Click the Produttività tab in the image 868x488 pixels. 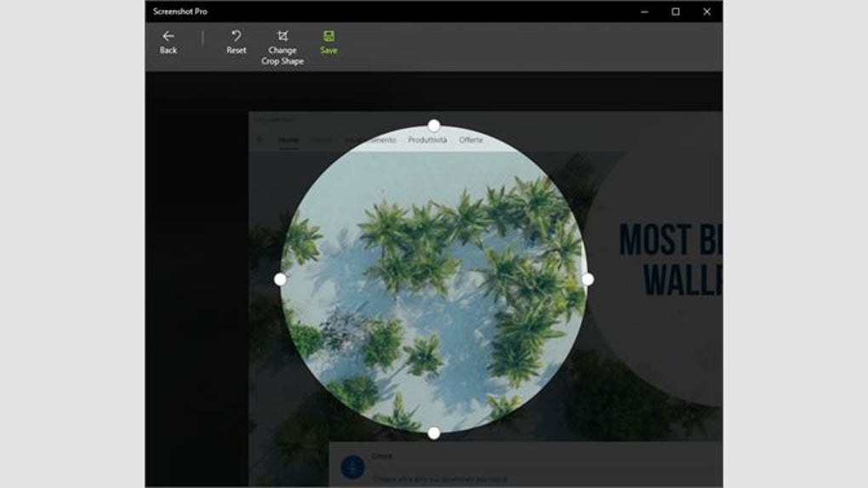click(x=427, y=140)
